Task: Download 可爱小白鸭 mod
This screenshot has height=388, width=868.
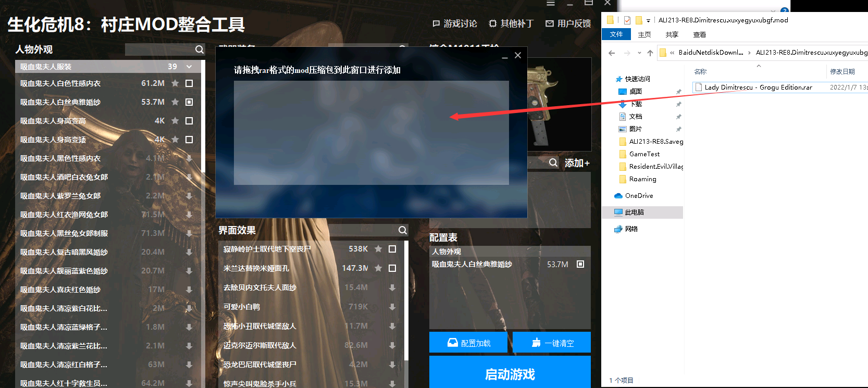Action: [392, 307]
